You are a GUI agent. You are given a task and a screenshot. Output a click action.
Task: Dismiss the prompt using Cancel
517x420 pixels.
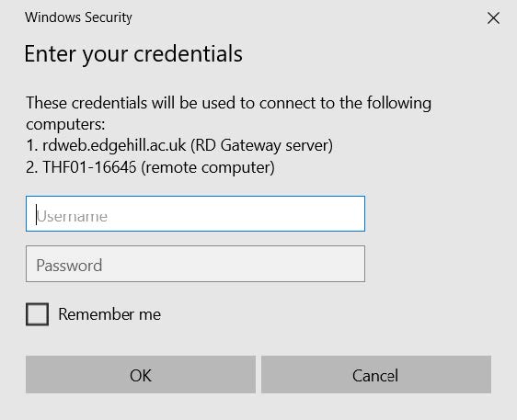pos(376,375)
